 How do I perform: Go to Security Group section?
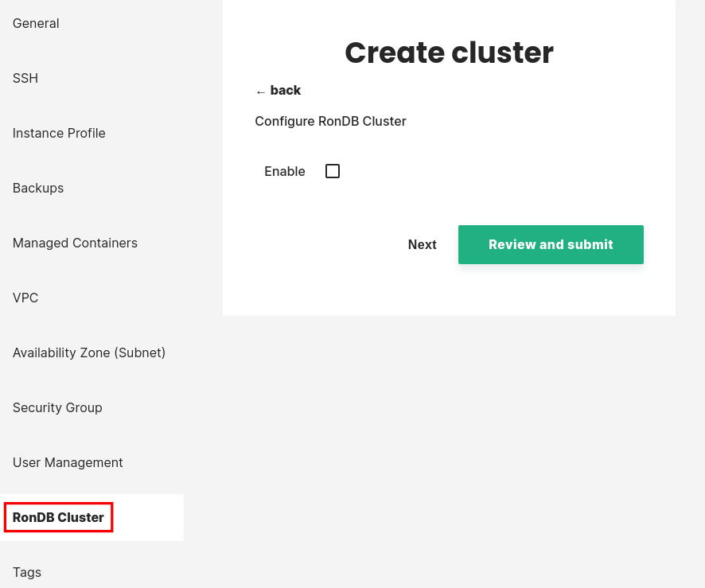pyautogui.click(x=57, y=407)
